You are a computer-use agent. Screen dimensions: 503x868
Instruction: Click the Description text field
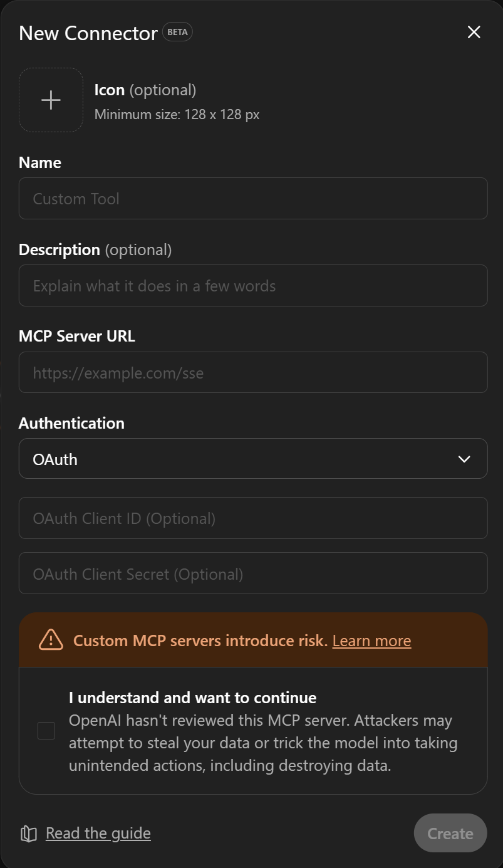[253, 285]
